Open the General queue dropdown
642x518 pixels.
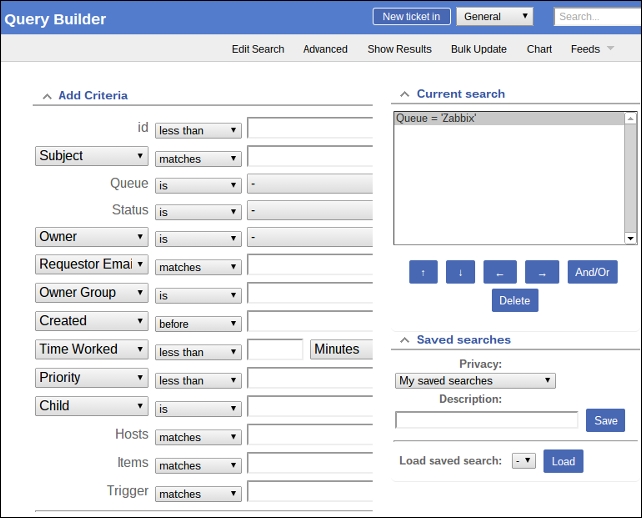point(495,17)
